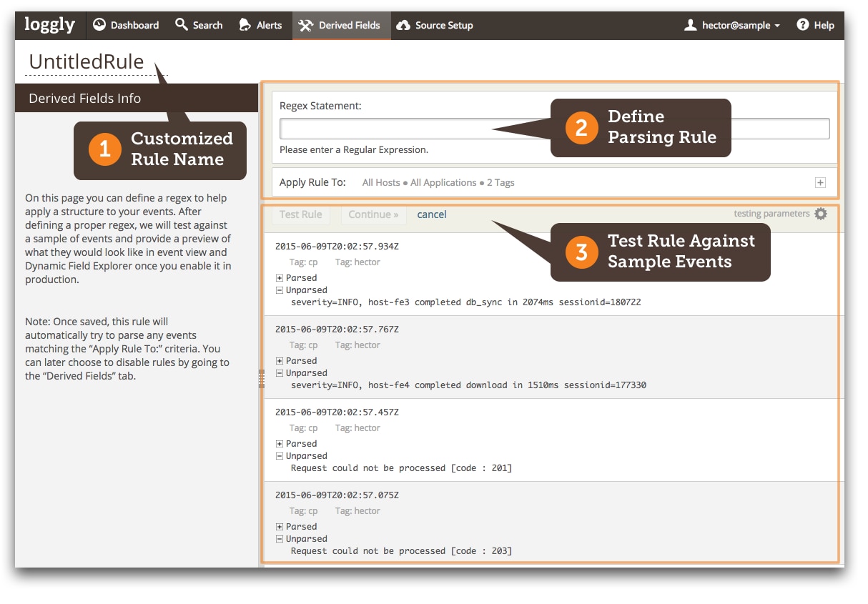Collapse Unparsed section of third event
Screen dimensions: 868x604
tap(280, 456)
